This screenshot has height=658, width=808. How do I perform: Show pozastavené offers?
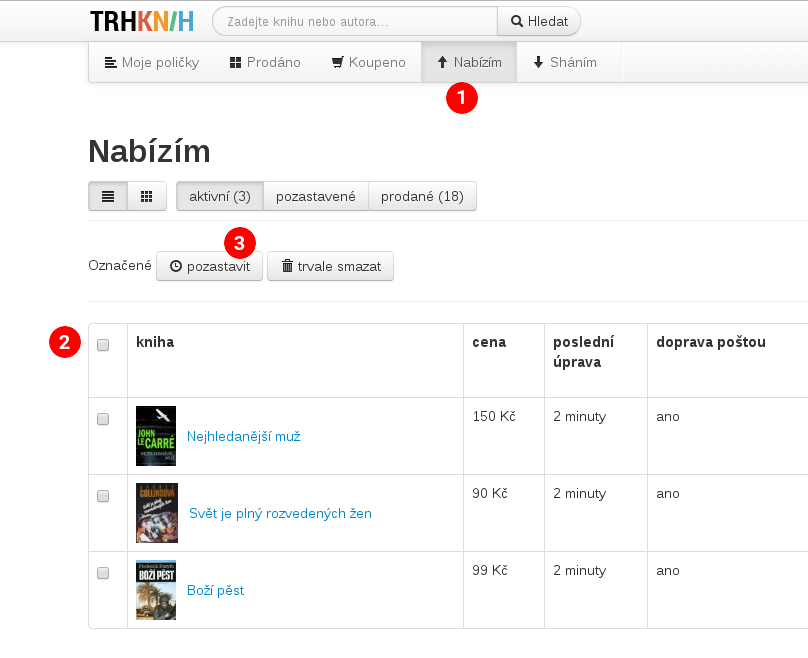point(316,196)
